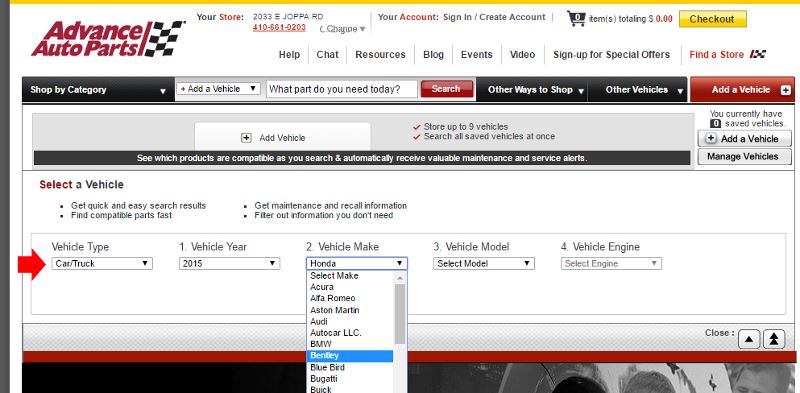Click the 'What part do you need today?' field
800x393 pixels.
pos(342,89)
